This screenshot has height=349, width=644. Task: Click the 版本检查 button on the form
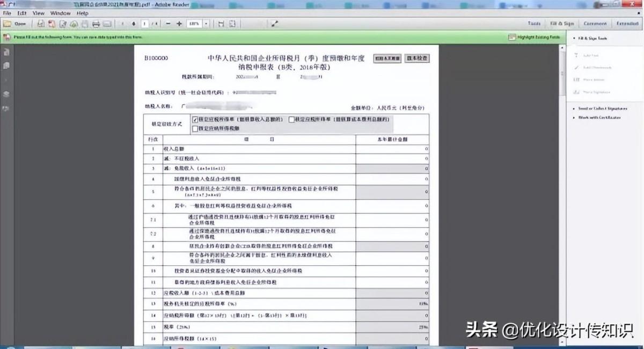point(417,58)
